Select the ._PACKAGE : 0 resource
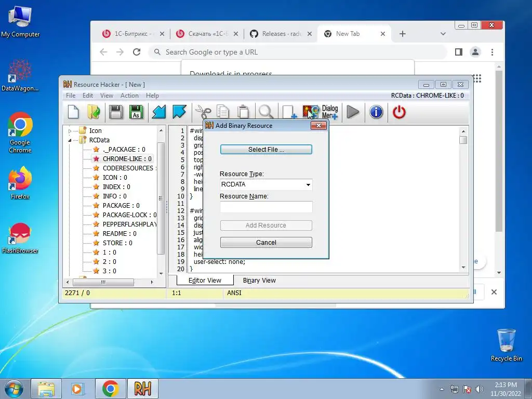This screenshot has height=399, width=532. tap(124, 150)
